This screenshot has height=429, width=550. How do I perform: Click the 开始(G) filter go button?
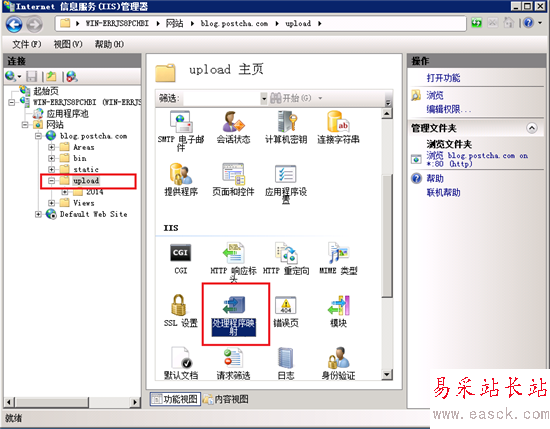pos(290,98)
